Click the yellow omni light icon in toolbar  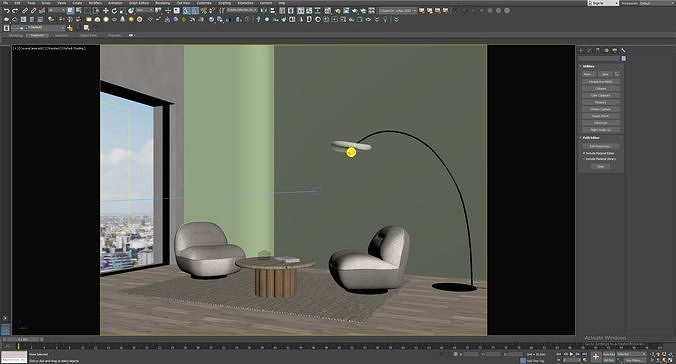(x=131, y=19)
